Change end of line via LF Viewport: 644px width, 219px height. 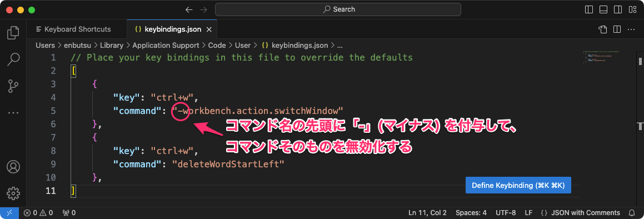tap(528, 213)
